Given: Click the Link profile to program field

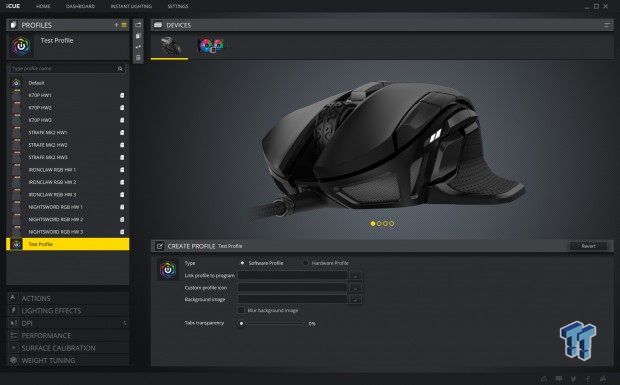Looking at the screenshot, I should coord(292,276).
